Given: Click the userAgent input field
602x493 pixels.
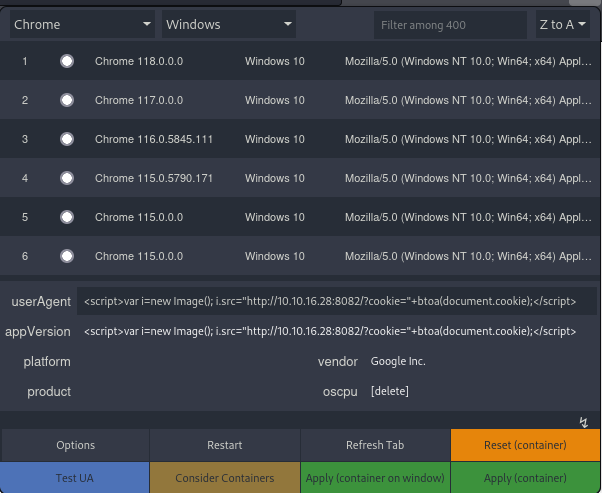Looking at the screenshot, I should coord(337,301).
